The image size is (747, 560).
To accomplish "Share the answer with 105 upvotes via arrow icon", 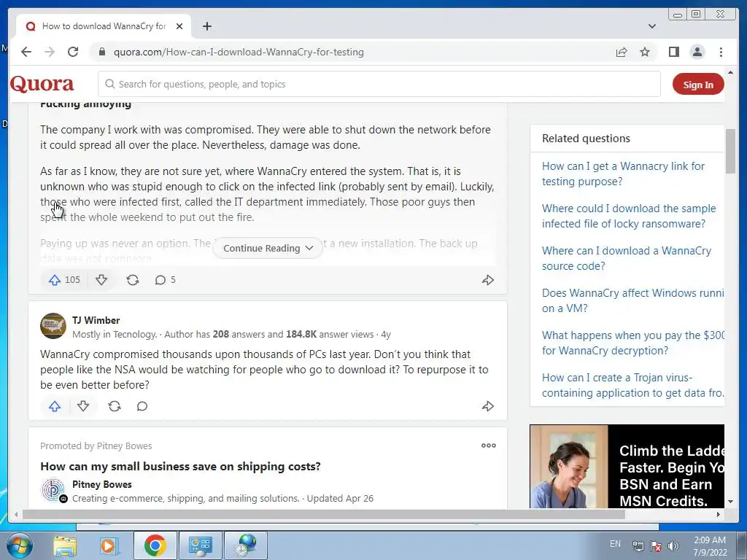I will tap(488, 280).
